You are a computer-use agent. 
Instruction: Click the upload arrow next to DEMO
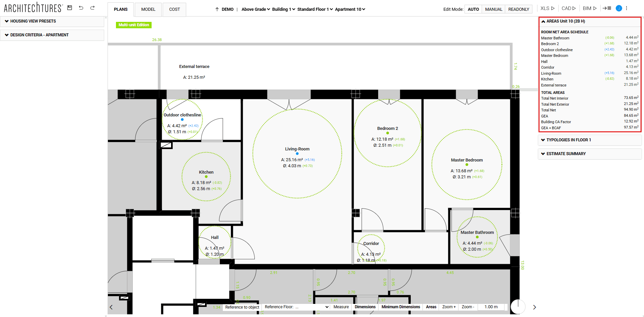[217, 9]
